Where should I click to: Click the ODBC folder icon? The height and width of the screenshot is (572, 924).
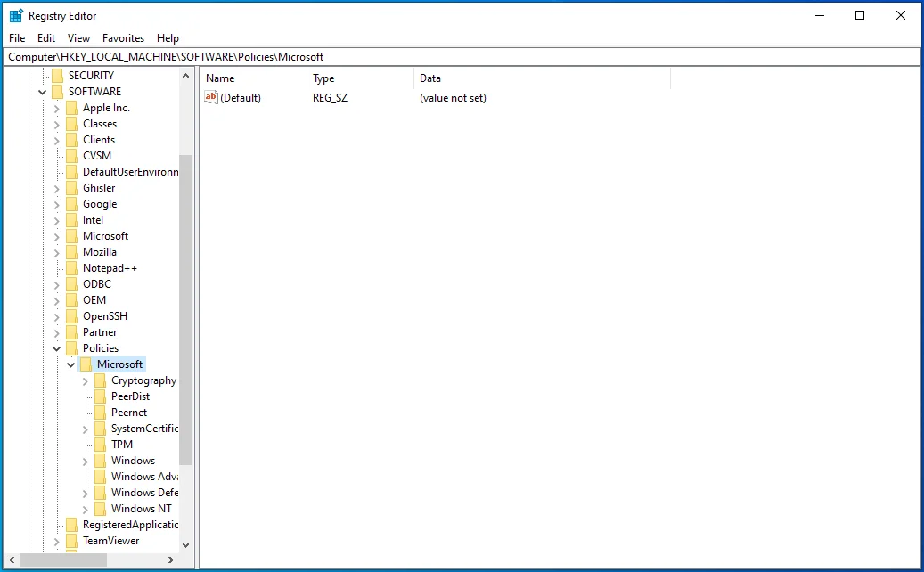71,284
